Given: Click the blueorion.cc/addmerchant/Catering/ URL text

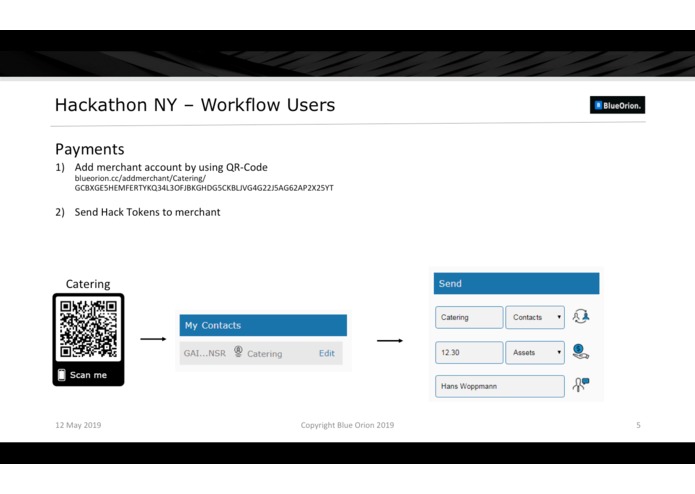Looking at the screenshot, I should point(140,178).
